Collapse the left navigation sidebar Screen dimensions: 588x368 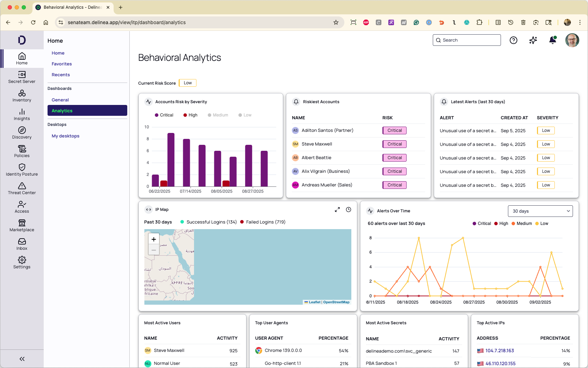click(x=22, y=359)
